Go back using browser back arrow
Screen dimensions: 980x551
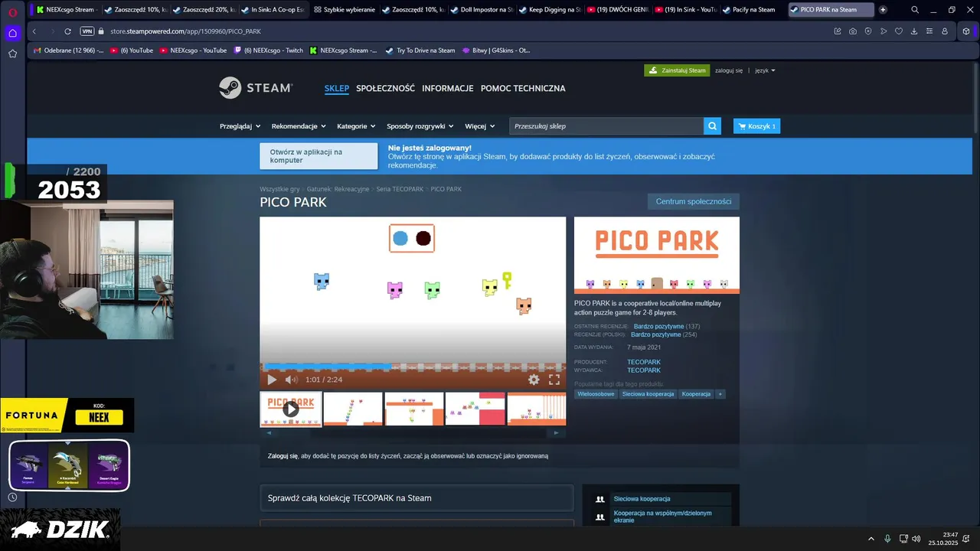coord(34,31)
